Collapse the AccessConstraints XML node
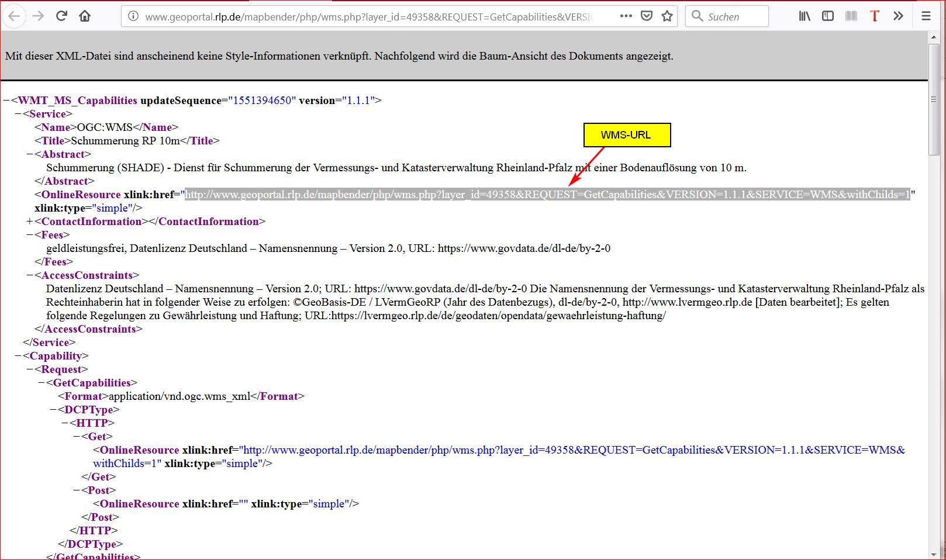This screenshot has width=946, height=560. 30,275
